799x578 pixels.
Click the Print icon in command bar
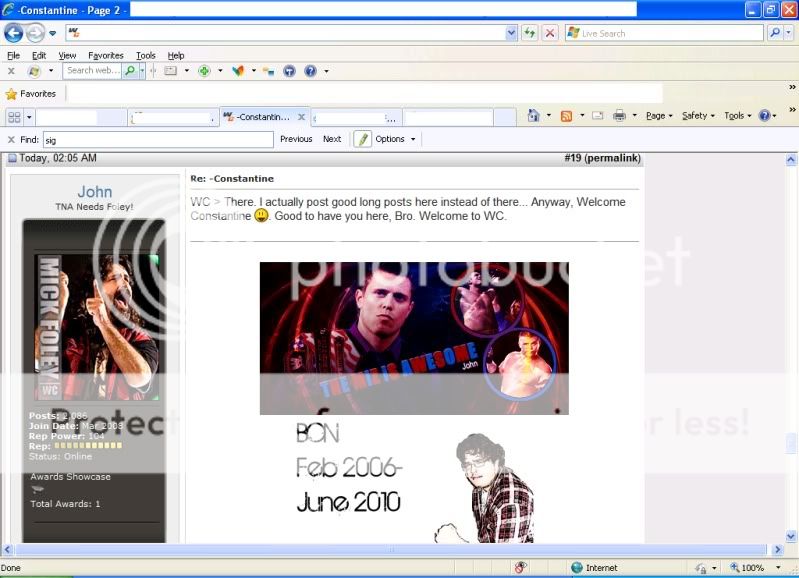pyautogui.click(x=619, y=116)
